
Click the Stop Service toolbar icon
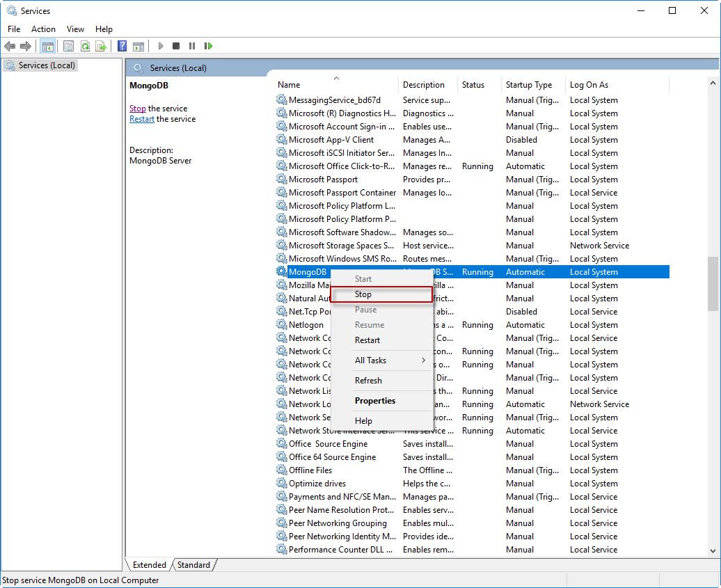(x=175, y=46)
